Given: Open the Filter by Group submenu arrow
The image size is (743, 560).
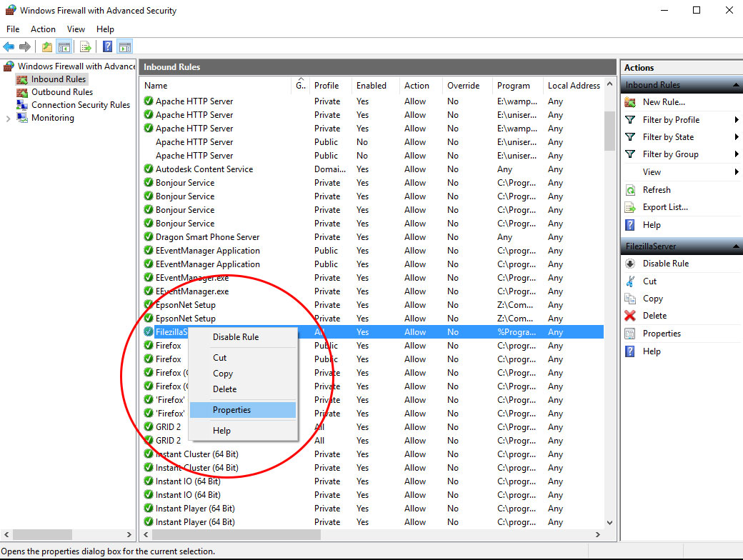Looking at the screenshot, I should point(737,154).
